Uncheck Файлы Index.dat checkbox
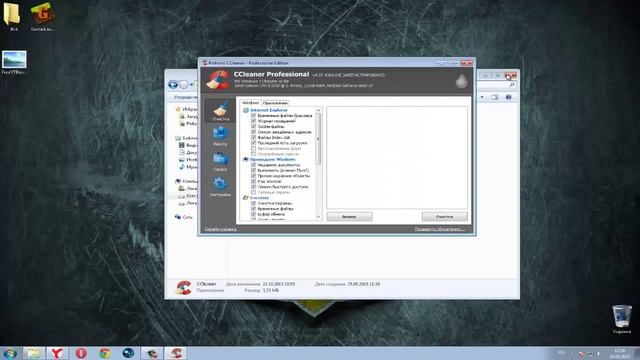The image size is (640, 360). tap(253, 138)
